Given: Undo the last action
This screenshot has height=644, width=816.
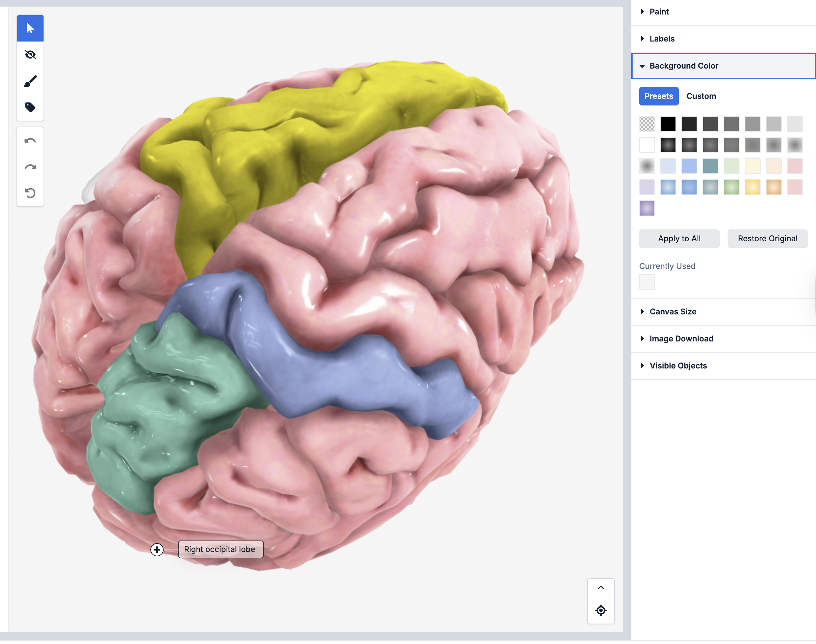Looking at the screenshot, I should point(30,141).
